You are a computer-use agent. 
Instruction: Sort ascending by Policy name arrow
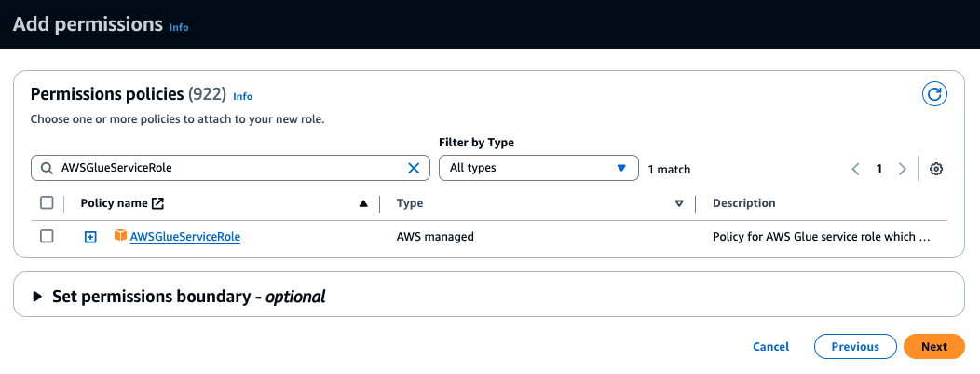pos(363,203)
